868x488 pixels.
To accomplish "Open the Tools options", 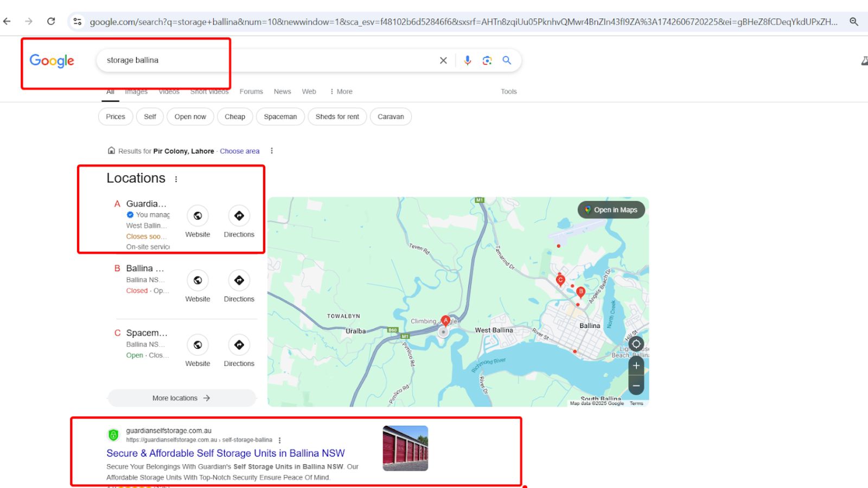I will coord(509,92).
